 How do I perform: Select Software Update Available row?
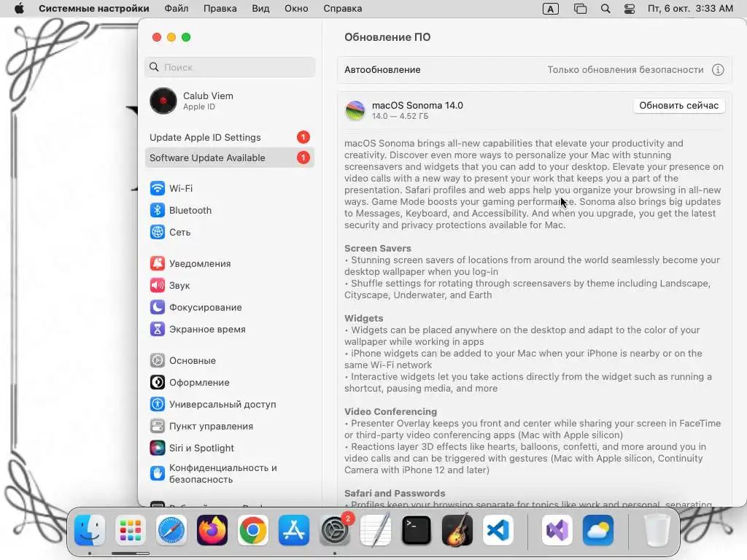(x=230, y=157)
